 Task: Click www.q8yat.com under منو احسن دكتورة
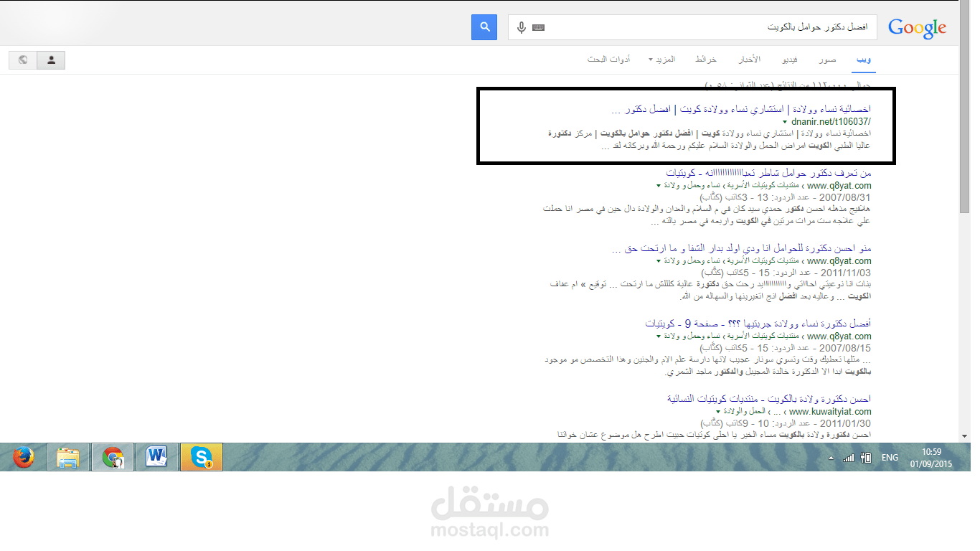click(x=839, y=261)
